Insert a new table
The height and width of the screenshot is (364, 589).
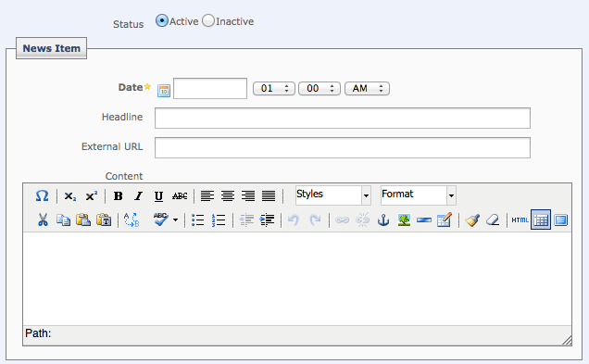tap(541, 220)
